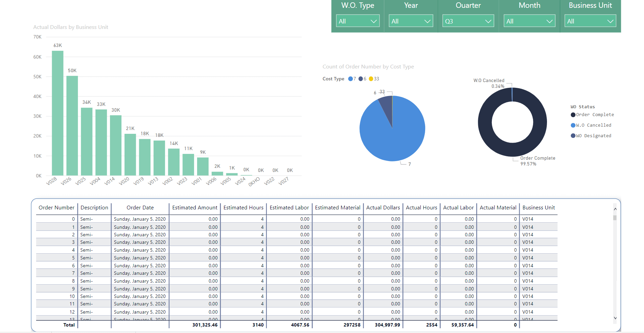Viewport: 644px width, 333px height.
Task: Click W.O Cancelled legend marker
Action: [x=573, y=125]
